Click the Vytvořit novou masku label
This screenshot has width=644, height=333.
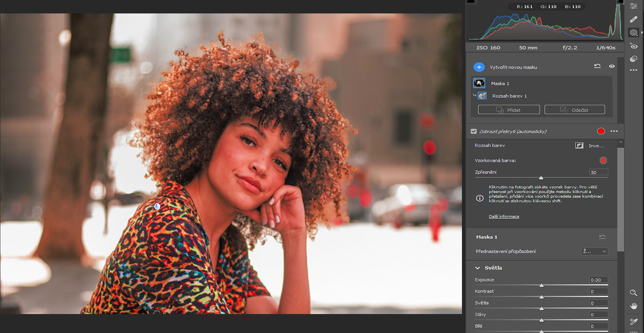point(513,67)
